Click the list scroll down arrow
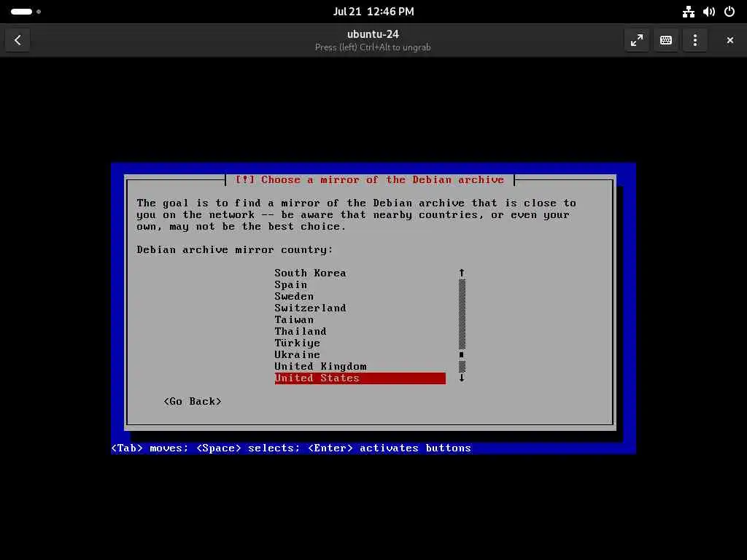The width and height of the screenshot is (747, 560). pyautogui.click(x=462, y=378)
